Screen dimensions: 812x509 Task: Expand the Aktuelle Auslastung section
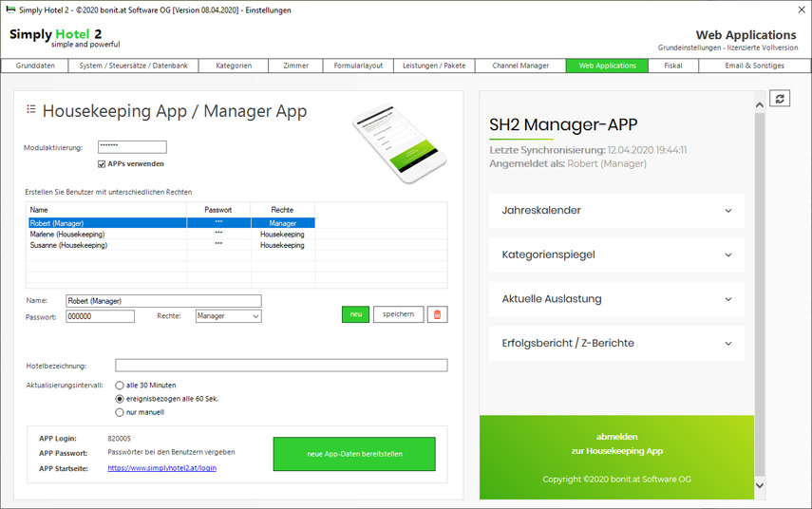pyautogui.click(x=616, y=299)
